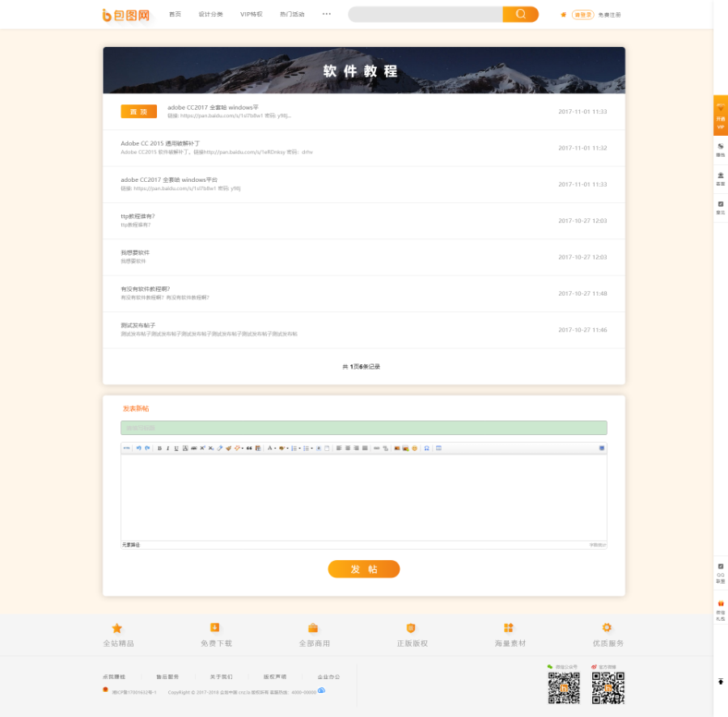Select the format painter brush
Viewport: 728px width, 717px height.
click(x=228, y=449)
